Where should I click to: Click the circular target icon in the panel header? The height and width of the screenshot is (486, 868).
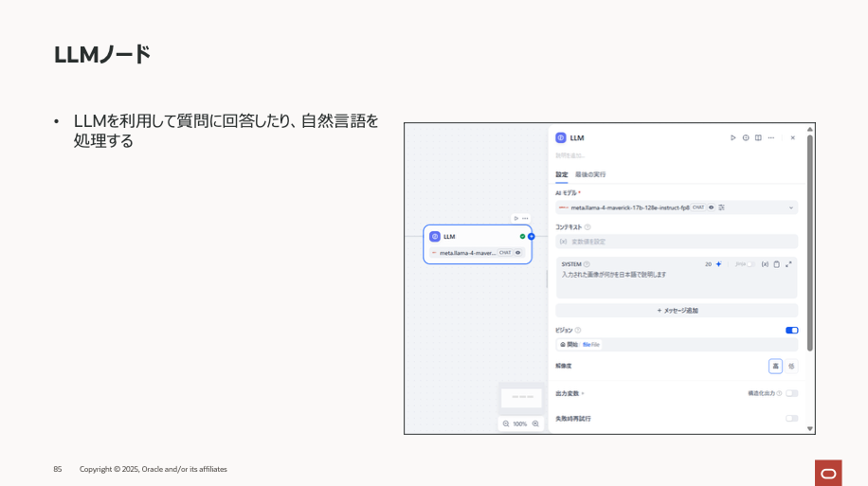(746, 137)
